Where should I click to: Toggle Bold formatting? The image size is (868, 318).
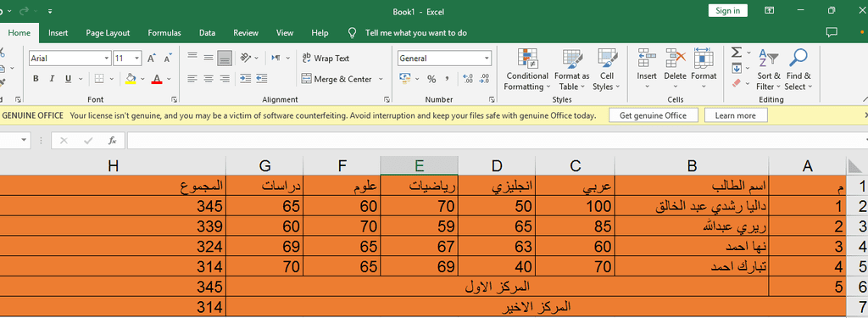pos(36,79)
